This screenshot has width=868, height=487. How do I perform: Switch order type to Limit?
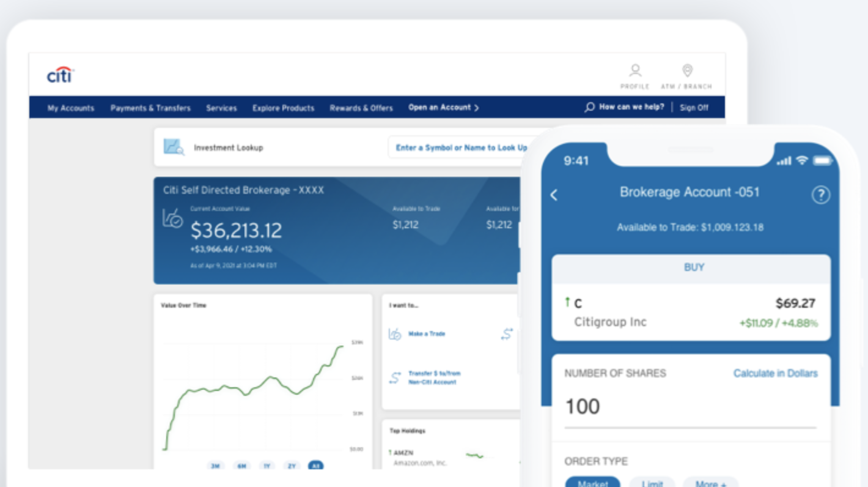point(652,483)
